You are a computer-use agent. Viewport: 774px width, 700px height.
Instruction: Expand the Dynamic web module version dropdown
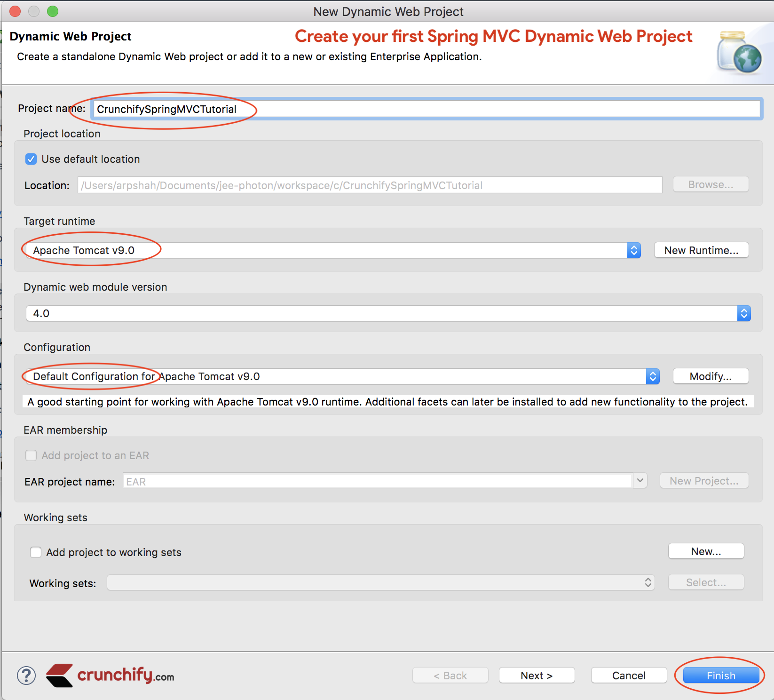[x=743, y=313]
